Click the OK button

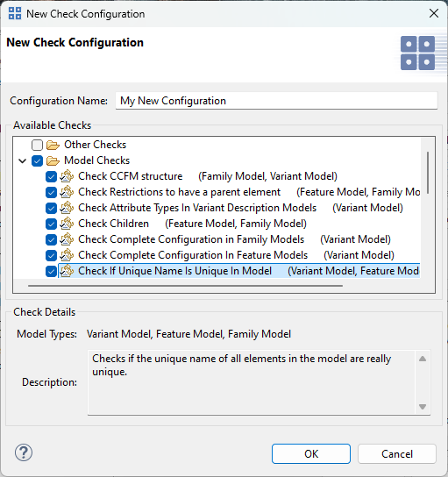click(311, 454)
